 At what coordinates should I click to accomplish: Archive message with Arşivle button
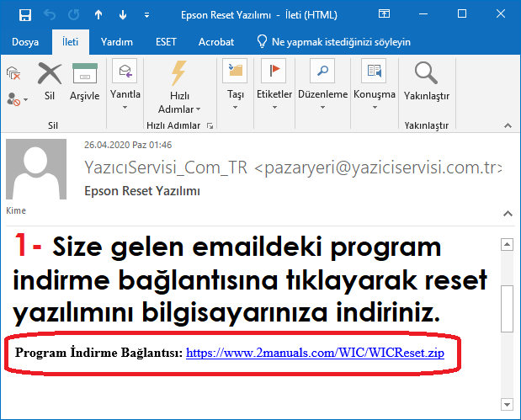point(85,82)
